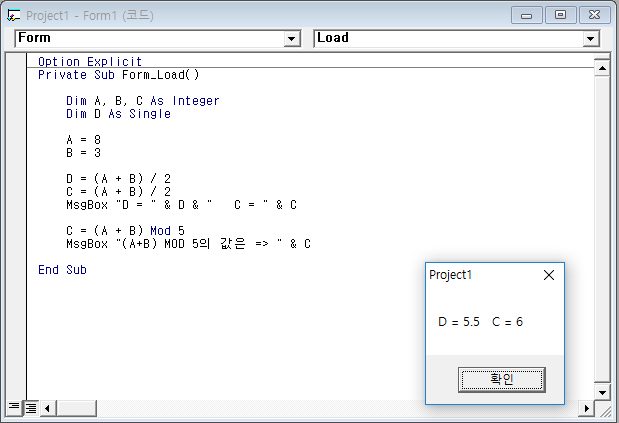This screenshot has width=619, height=423.
Task: Switch to Full Module View icon
Action: click(31, 408)
